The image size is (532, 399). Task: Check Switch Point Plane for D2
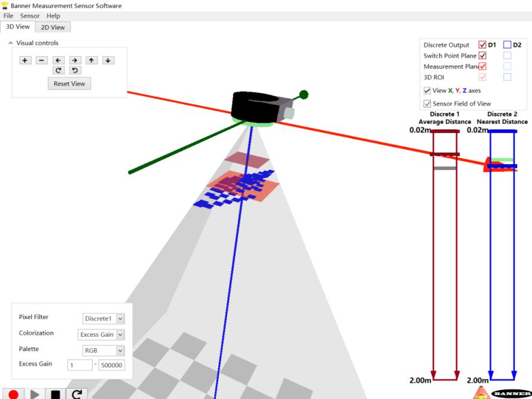[507, 56]
